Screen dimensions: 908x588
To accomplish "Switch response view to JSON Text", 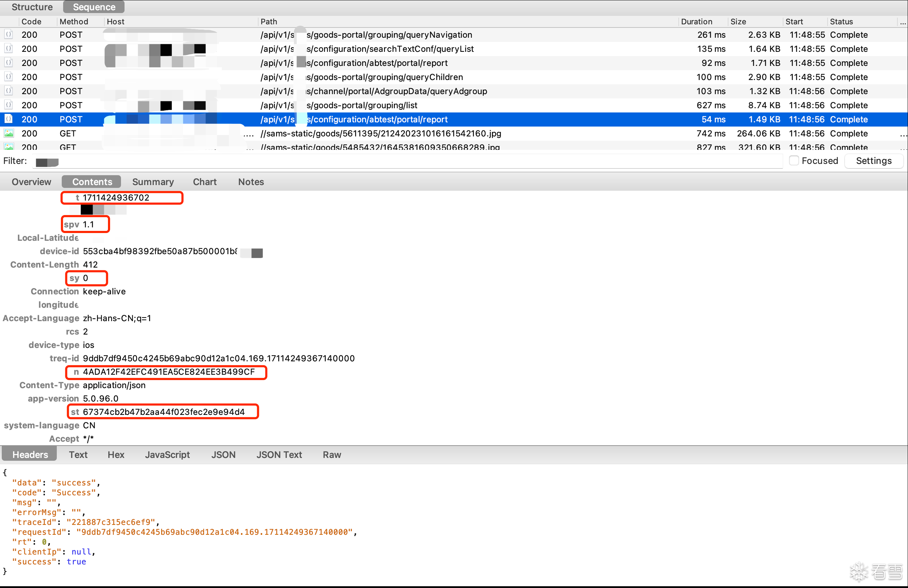I will [x=279, y=454].
